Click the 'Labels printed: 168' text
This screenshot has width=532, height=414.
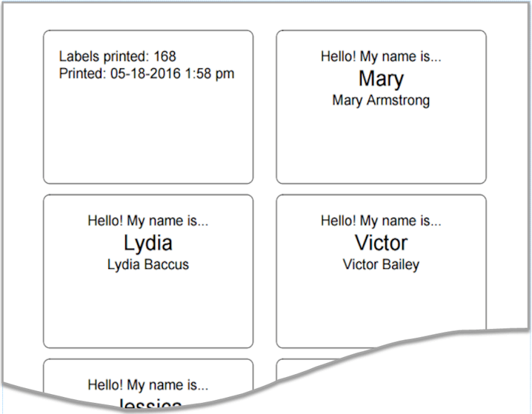click(x=117, y=56)
